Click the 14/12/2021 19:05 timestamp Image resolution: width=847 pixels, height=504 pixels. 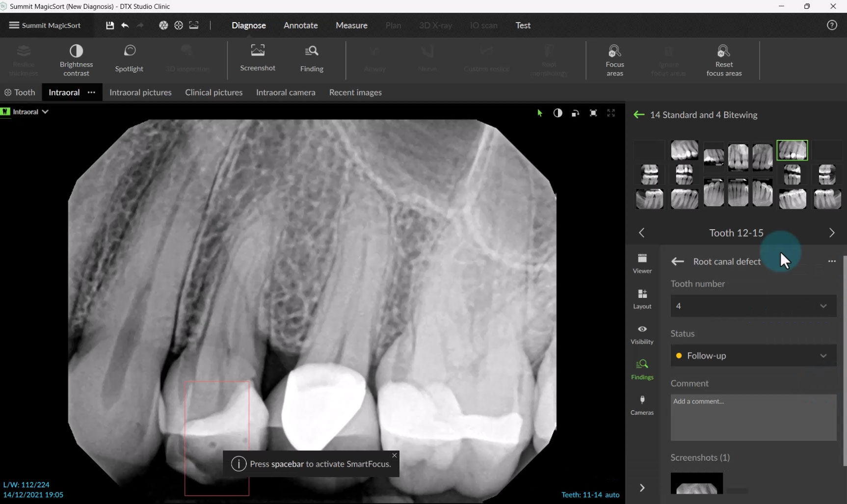pyautogui.click(x=33, y=495)
